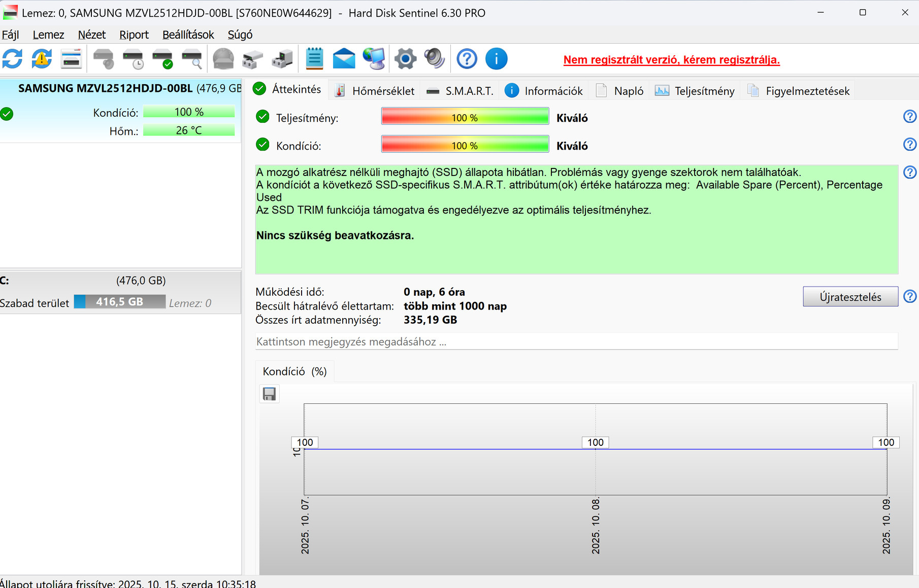The image size is (919, 588).
Task: Click the left-panel Kondíció 100 % green bar
Action: 189,112
